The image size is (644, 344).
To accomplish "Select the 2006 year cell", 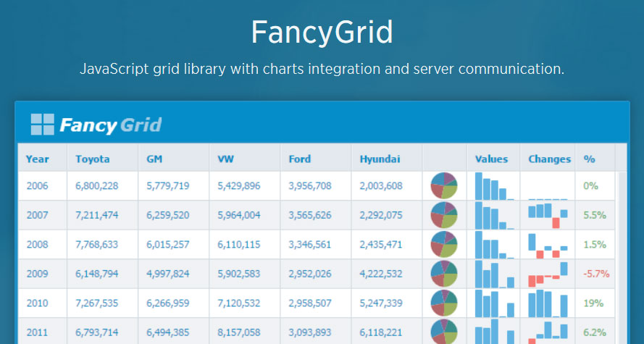I will [42, 186].
